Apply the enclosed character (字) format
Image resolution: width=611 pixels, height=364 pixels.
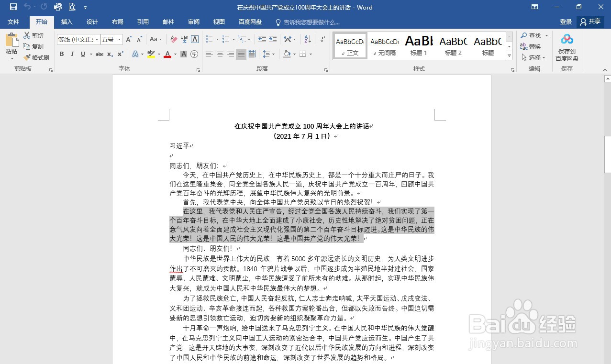pyautogui.click(x=194, y=54)
